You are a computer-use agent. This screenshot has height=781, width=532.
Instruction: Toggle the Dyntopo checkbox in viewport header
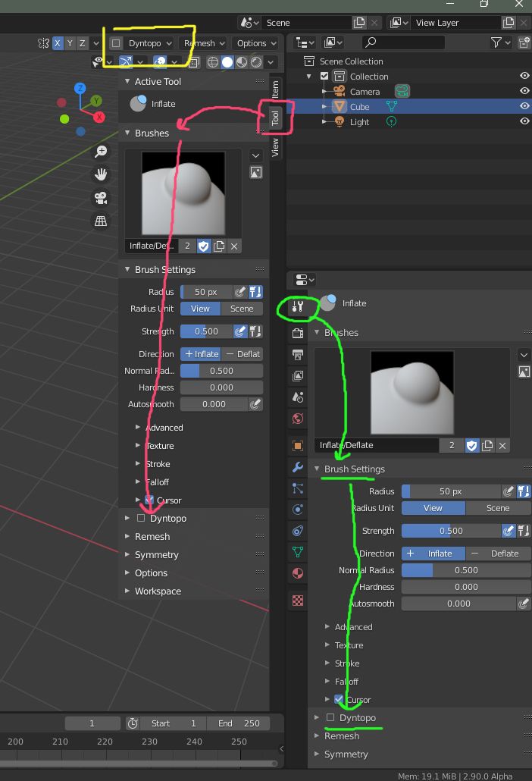click(x=116, y=43)
